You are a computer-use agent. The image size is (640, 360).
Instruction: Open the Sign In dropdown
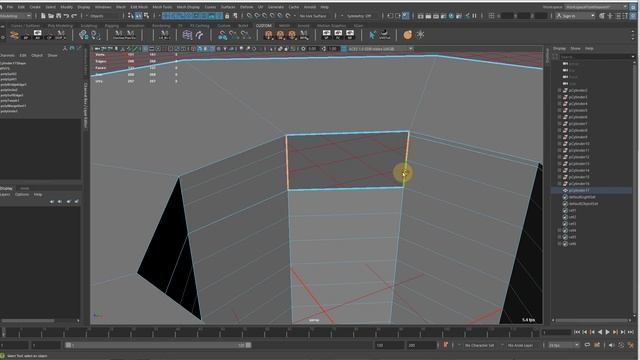[575, 16]
